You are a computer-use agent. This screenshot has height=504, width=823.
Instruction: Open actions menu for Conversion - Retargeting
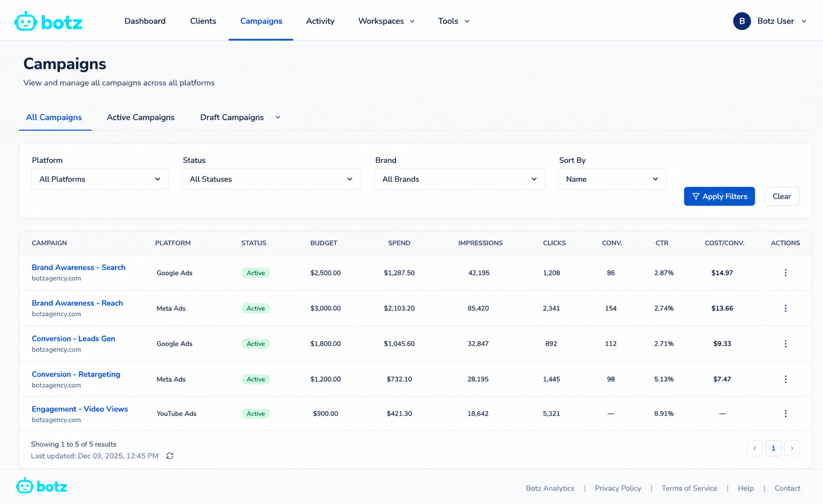pos(785,379)
